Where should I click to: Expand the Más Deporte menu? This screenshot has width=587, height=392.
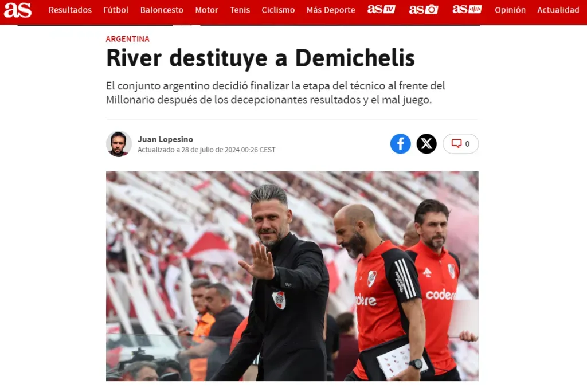(331, 10)
